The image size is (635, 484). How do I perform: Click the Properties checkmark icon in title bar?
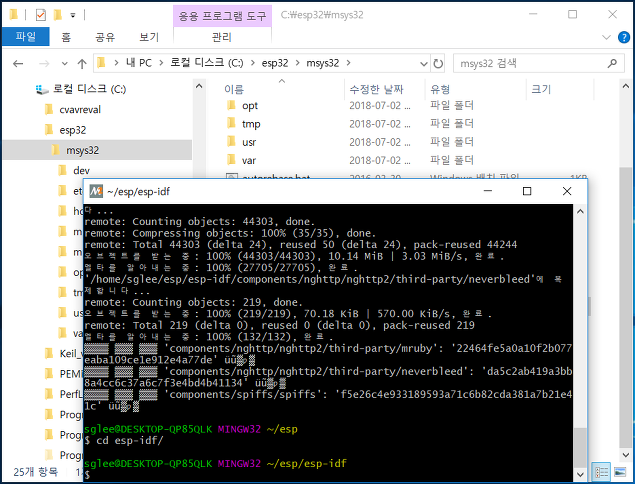pyautogui.click(x=40, y=15)
